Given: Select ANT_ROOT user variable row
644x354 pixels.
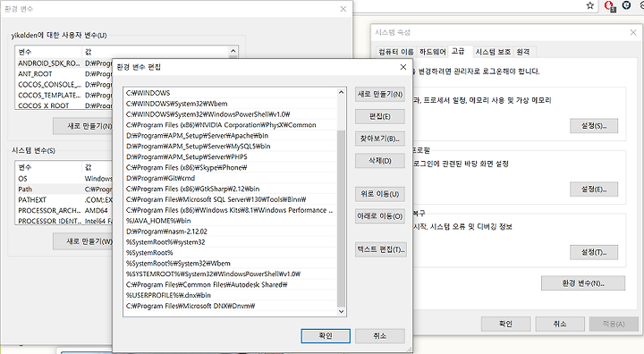Looking at the screenshot, I should pyautogui.click(x=64, y=74).
